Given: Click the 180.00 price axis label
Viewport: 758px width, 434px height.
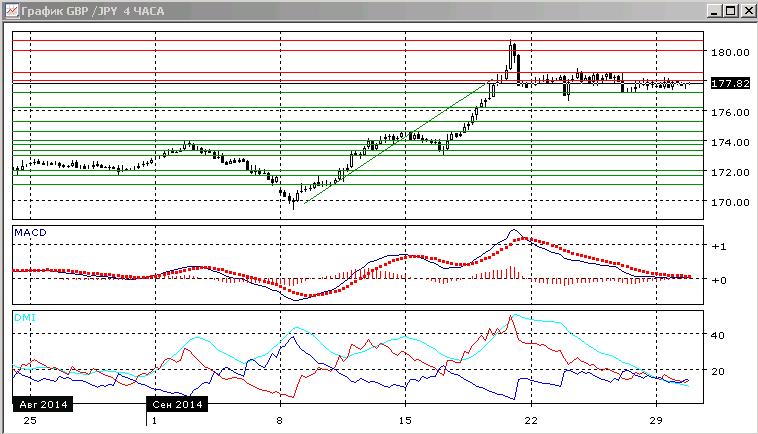Looking at the screenshot, I should click(x=730, y=52).
